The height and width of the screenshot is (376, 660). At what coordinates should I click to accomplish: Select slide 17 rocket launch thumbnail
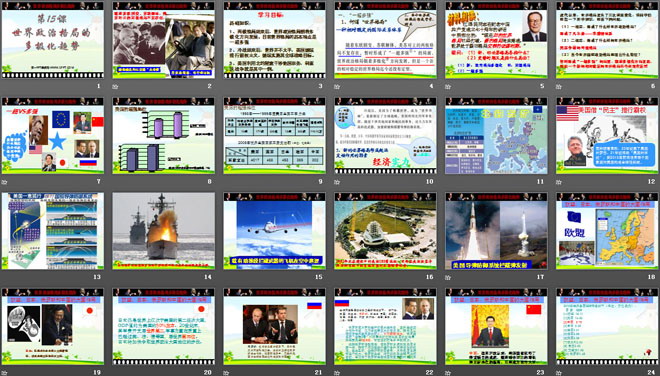pos(496,231)
